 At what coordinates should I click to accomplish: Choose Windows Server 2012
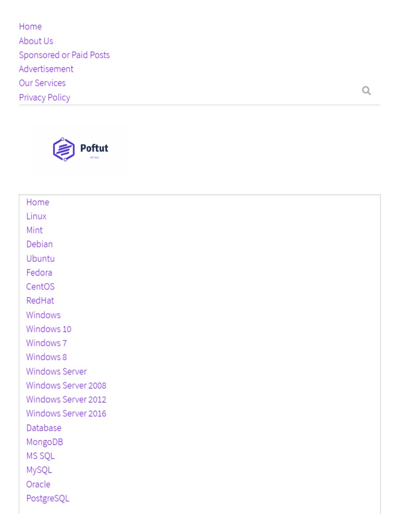(x=66, y=400)
